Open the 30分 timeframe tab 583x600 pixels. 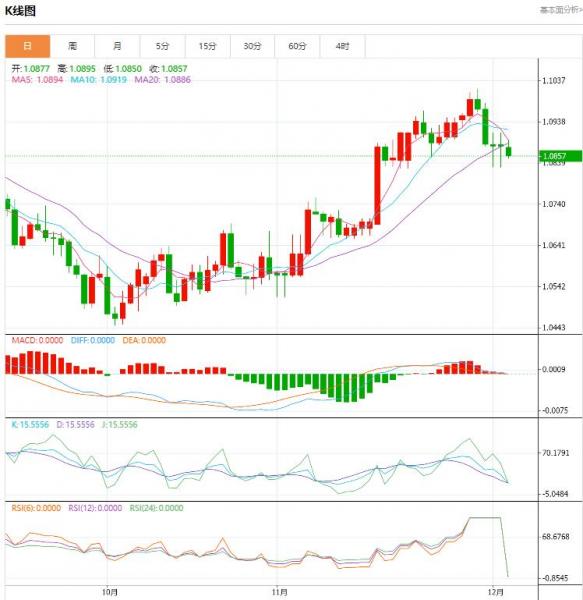(x=252, y=46)
